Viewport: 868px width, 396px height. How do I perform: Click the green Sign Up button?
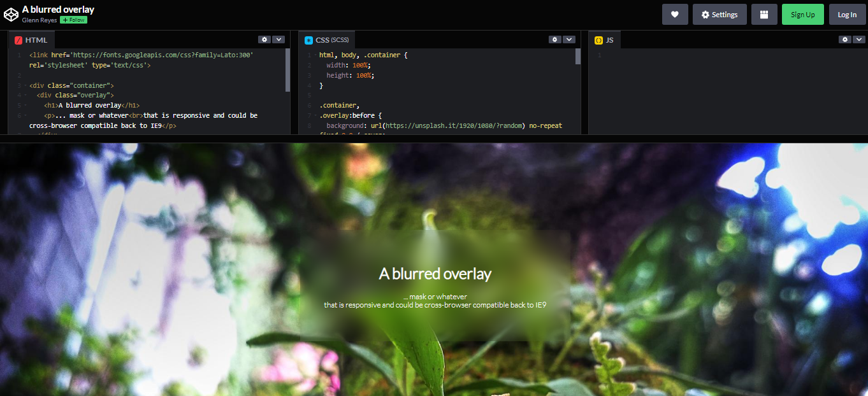(802, 14)
